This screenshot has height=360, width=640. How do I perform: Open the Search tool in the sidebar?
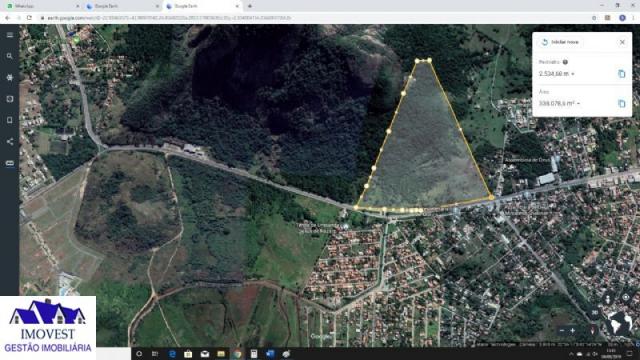coord(10,56)
